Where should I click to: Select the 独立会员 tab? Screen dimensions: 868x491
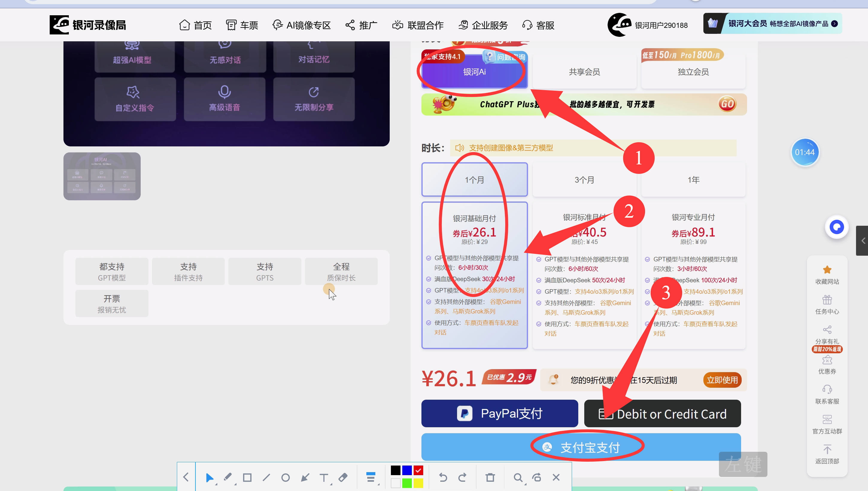[x=693, y=72]
